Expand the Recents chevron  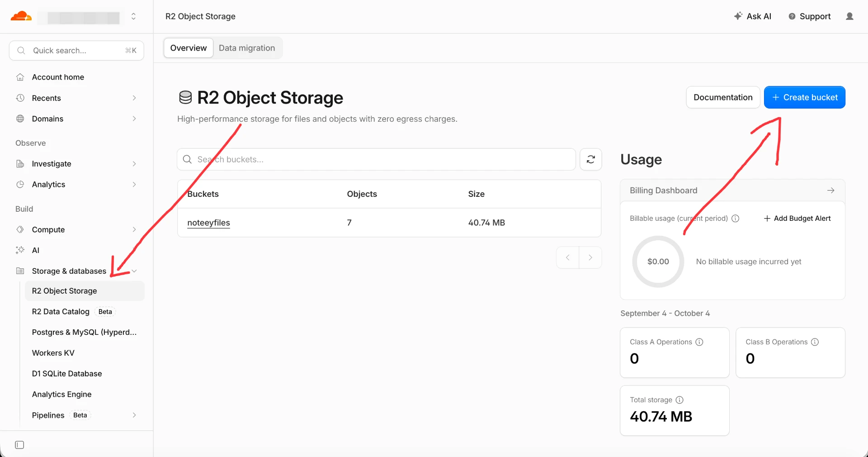[134, 98]
